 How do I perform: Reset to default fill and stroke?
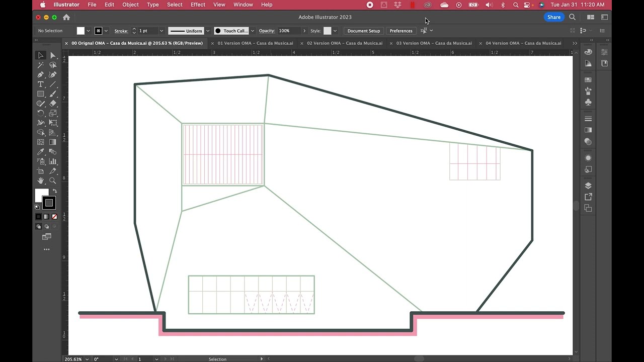click(37, 207)
